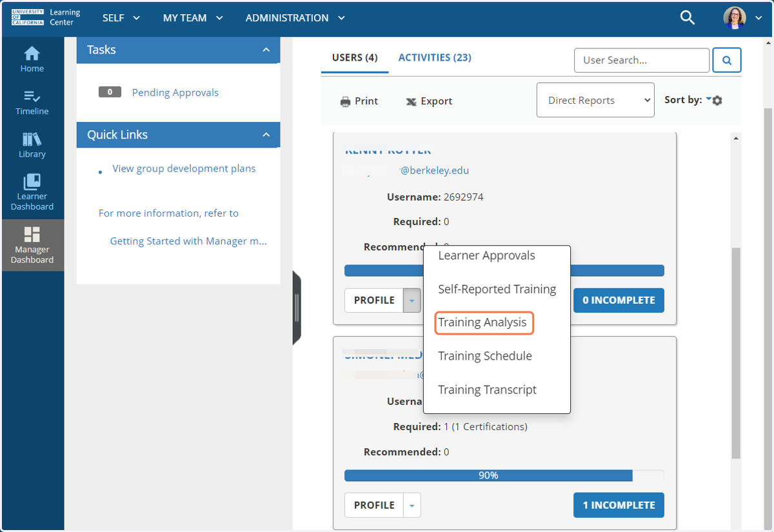Image resolution: width=774 pixels, height=532 pixels.
Task: Click the 1 INCOMPLETE button
Action: [x=619, y=506]
